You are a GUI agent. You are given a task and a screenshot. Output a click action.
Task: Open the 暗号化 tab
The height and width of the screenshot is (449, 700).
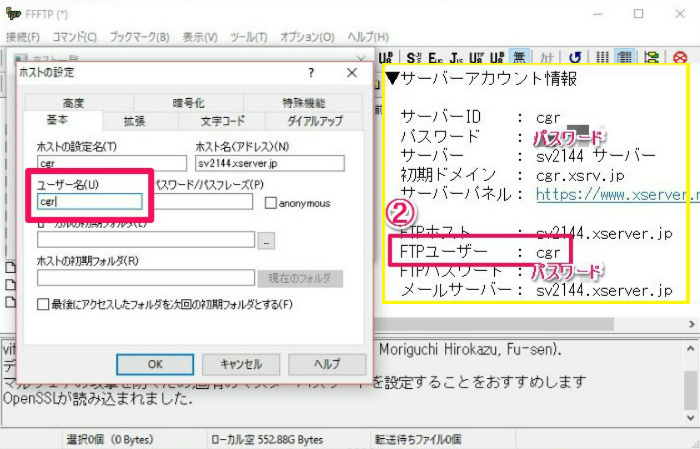(188, 103)
